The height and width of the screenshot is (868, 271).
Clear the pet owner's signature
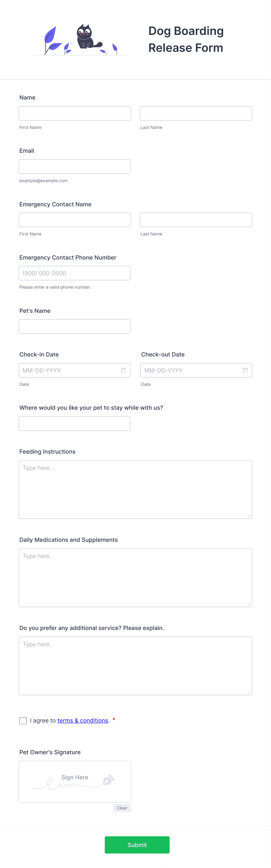pos(122,808)
